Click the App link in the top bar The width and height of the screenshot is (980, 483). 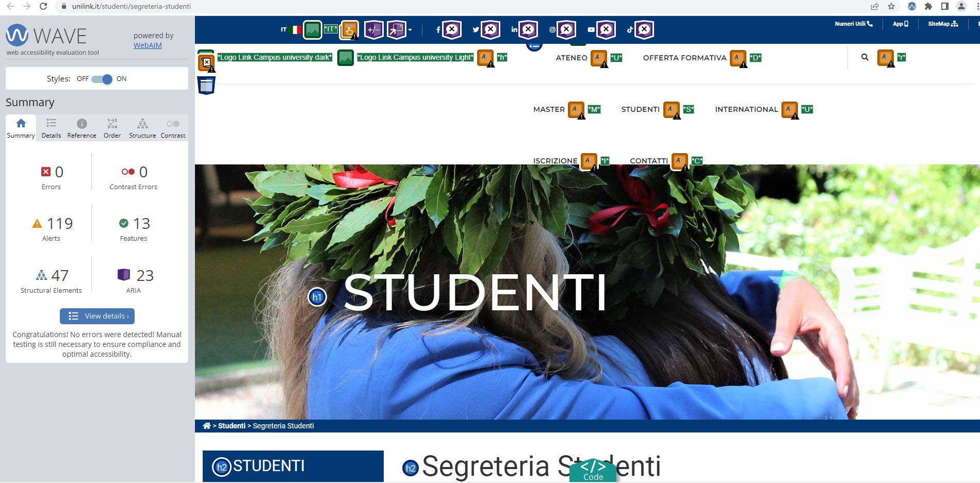click(x=901, y=24)
